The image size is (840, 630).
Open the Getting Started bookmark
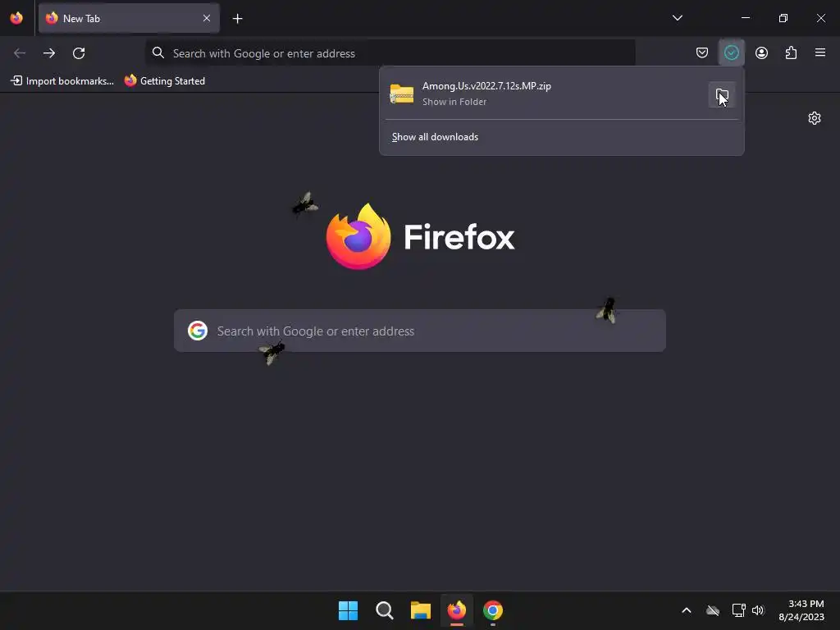(x=164, y=81)
